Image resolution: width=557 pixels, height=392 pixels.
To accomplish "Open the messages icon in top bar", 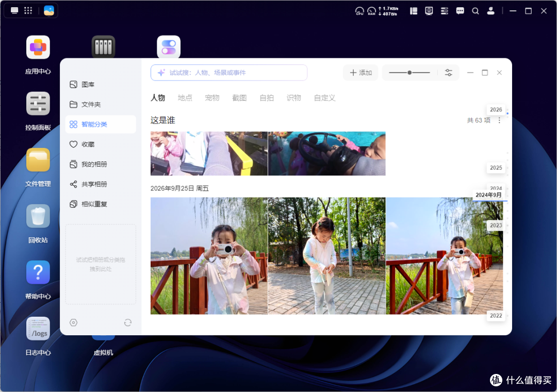I will tap(460, 11).
